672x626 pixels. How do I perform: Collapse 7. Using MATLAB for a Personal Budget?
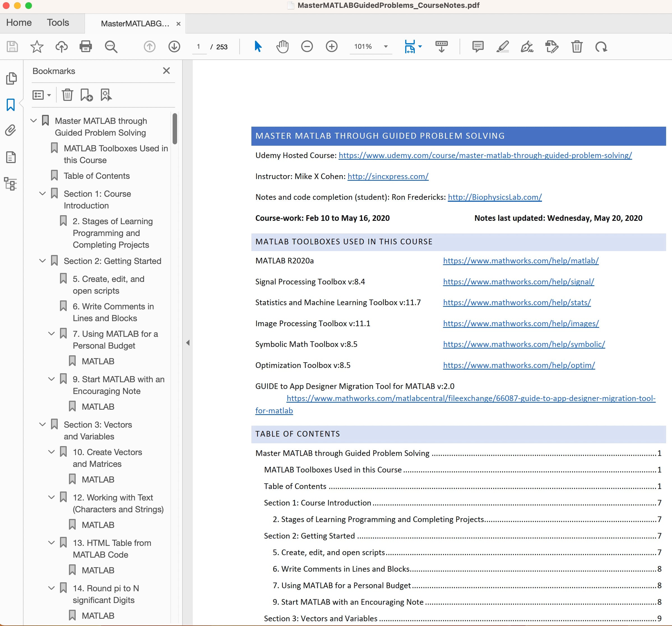(51, 333)
